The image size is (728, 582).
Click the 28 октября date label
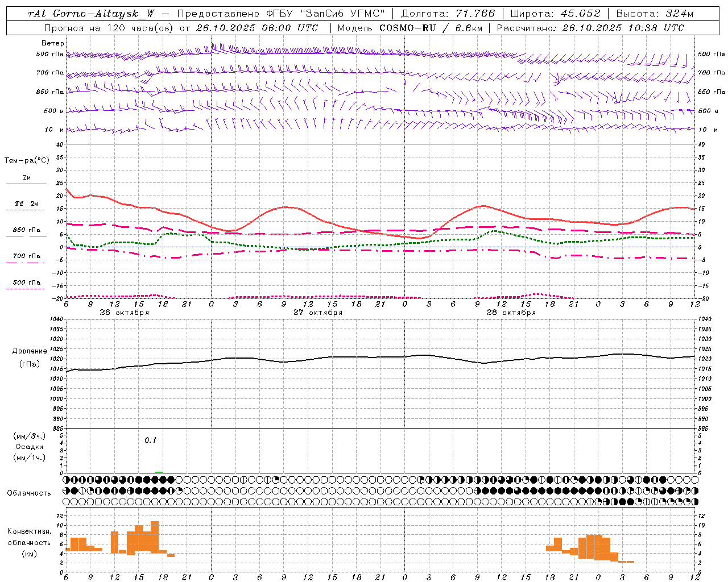(511, 313)
